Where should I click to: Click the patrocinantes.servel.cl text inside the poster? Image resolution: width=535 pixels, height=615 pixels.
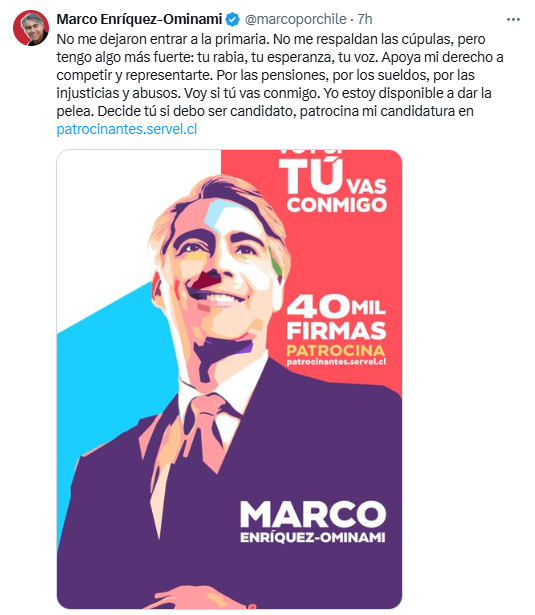336,361
